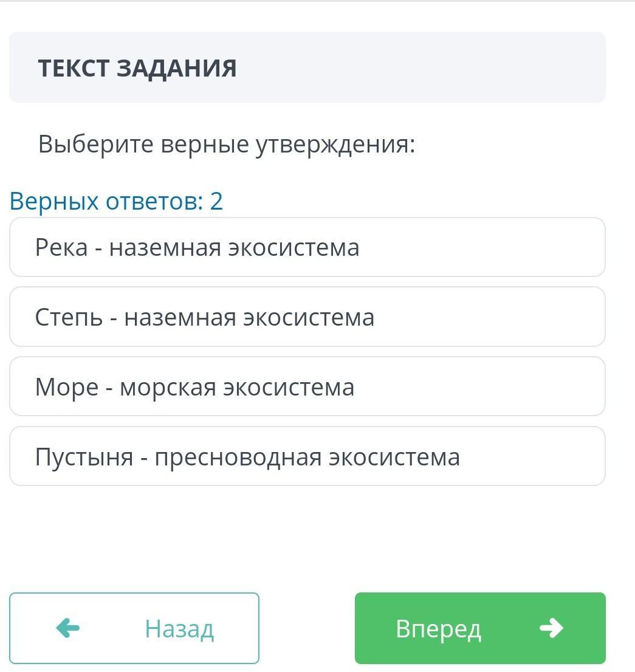Select answer "Река - наземная экосистема"
Viewport: 635px width, 672px height.
point(307,247)
